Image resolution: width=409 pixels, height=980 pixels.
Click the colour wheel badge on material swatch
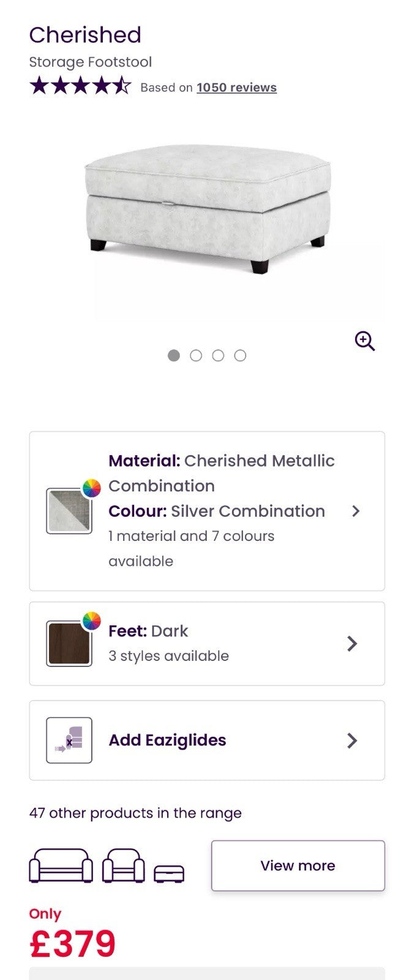[x=92, y=488]
